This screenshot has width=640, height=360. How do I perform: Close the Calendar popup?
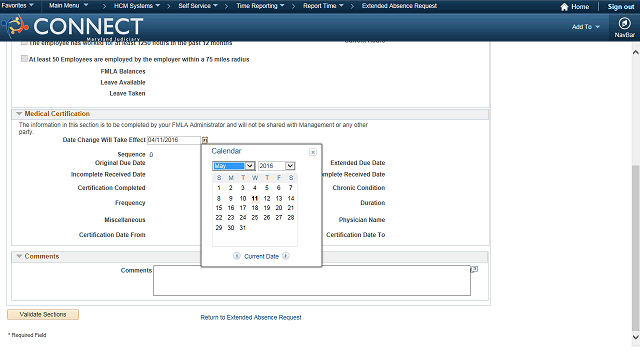(x=313, y=152)
